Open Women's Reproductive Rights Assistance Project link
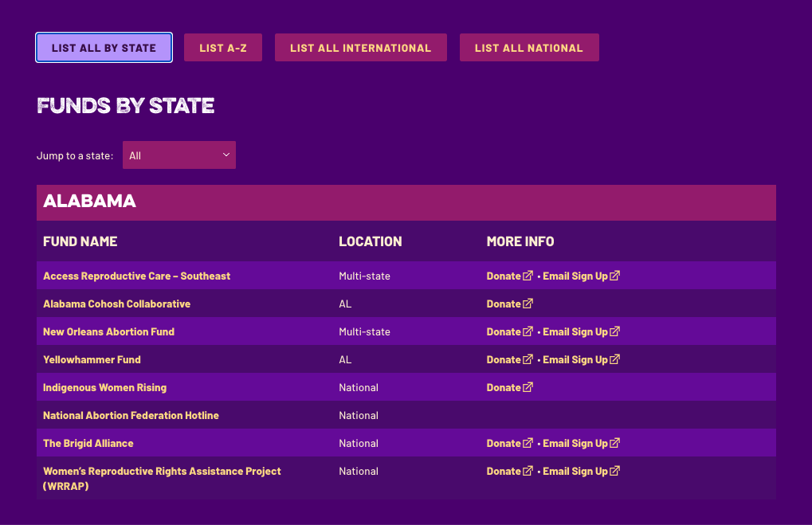 [162, 479]
